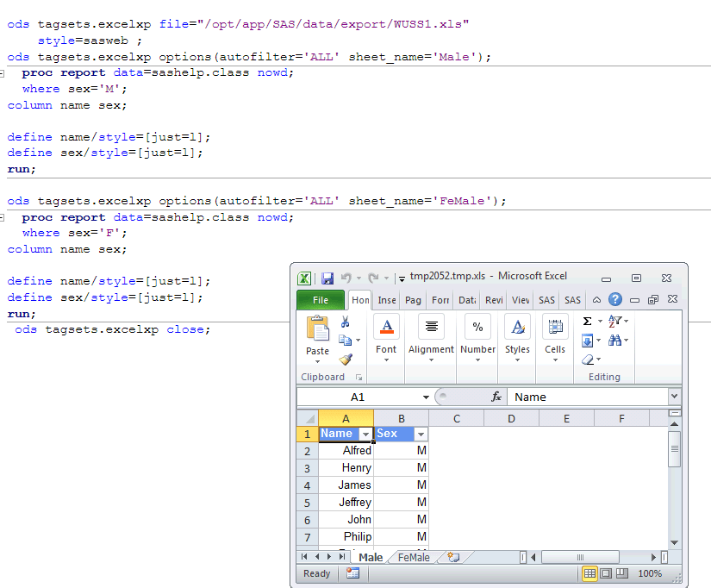Open the Name filter dropdown
711x588 pixels.
coord(365,434)
